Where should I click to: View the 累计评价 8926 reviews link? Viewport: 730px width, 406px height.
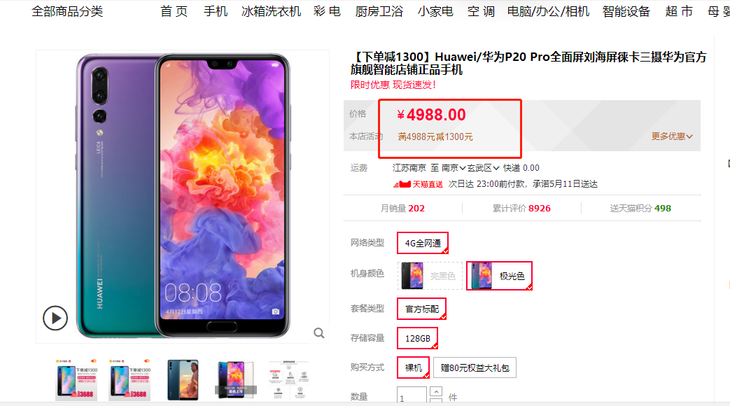point(521,208)
